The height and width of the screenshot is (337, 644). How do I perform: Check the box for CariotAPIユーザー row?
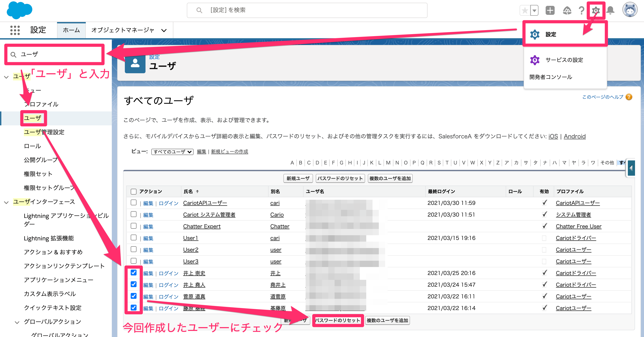[x=134, y=202]
